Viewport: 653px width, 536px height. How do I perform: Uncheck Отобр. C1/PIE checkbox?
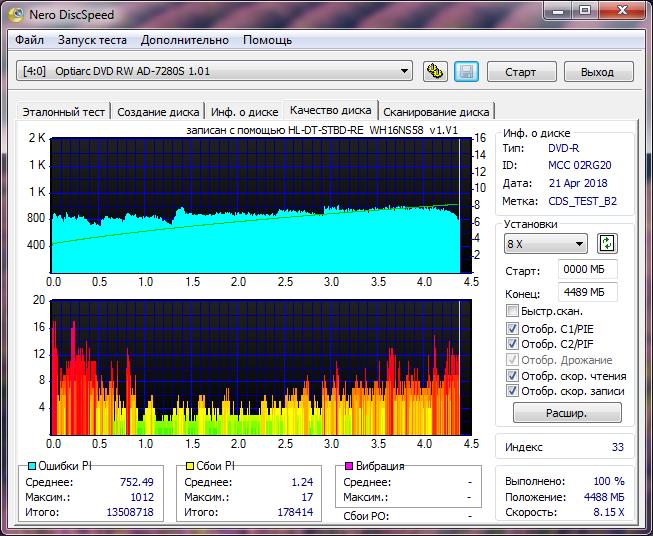(x=513, y=328)
